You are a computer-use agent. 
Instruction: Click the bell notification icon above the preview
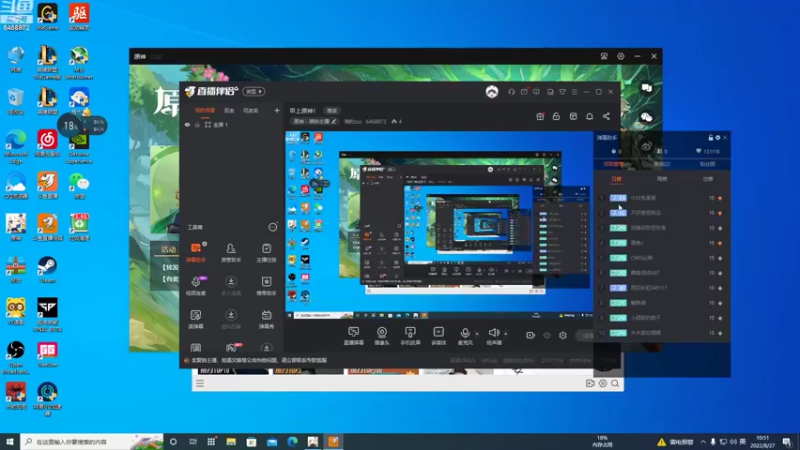pos(589,116)
